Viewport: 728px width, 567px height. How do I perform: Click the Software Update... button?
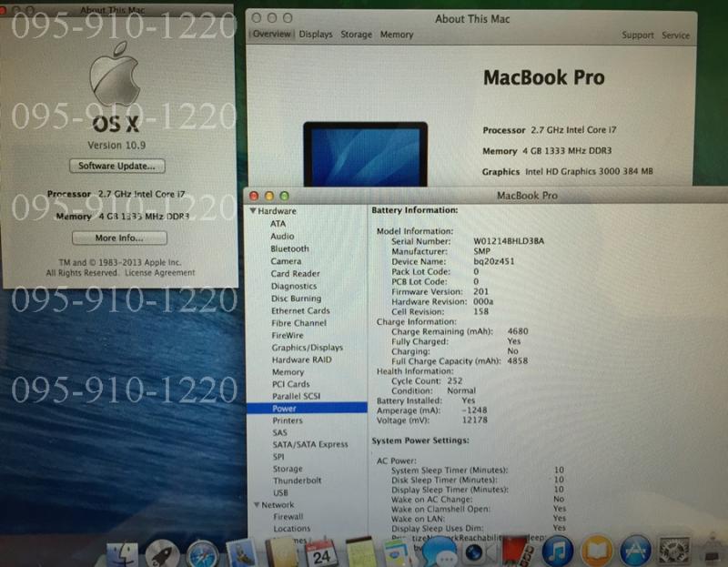pos(117,166)
